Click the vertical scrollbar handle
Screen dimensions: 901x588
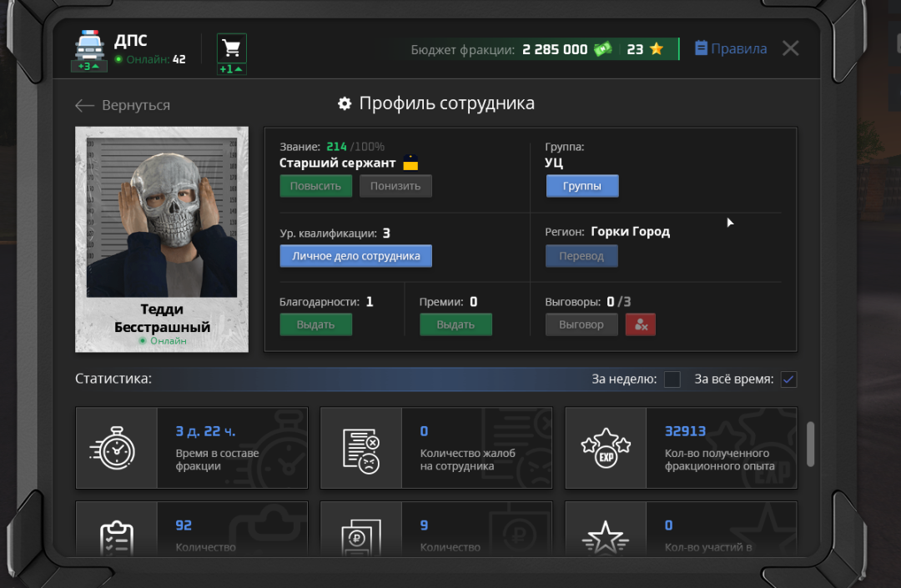pyautogui.click(x=810, y=445)
